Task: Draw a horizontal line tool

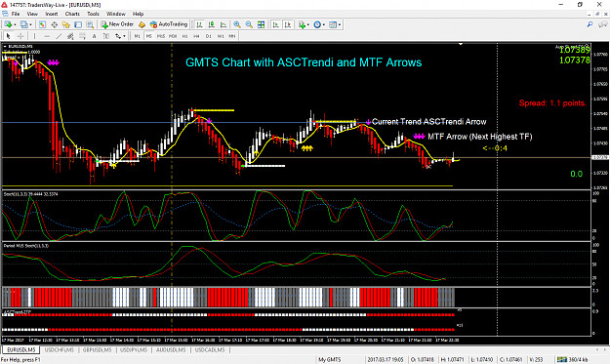Action: coord(47,36)
